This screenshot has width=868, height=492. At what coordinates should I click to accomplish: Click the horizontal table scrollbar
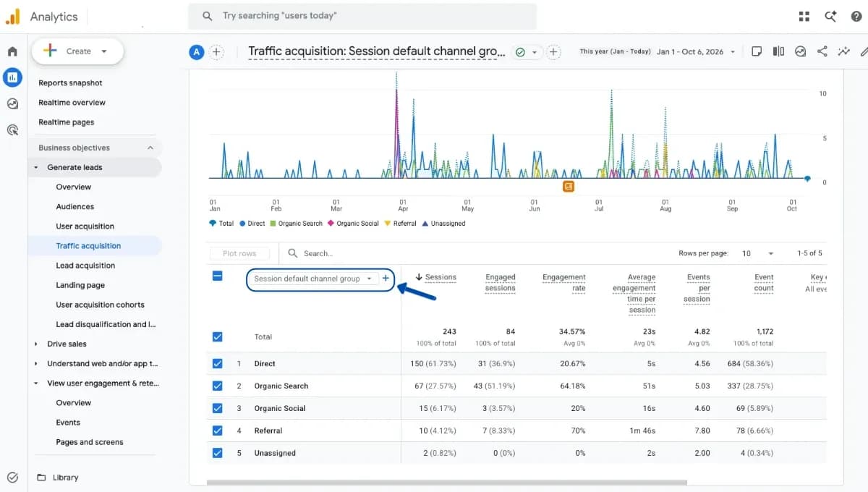coord(446,482)
